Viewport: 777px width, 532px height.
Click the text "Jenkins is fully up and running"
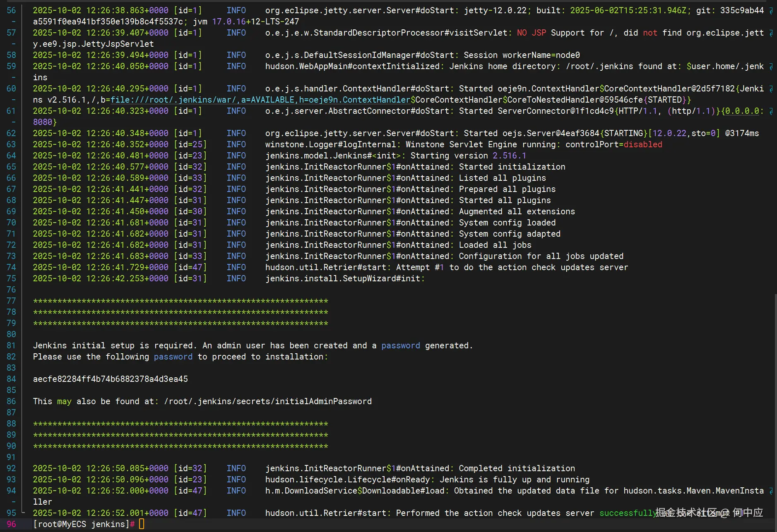coord(515,479)
